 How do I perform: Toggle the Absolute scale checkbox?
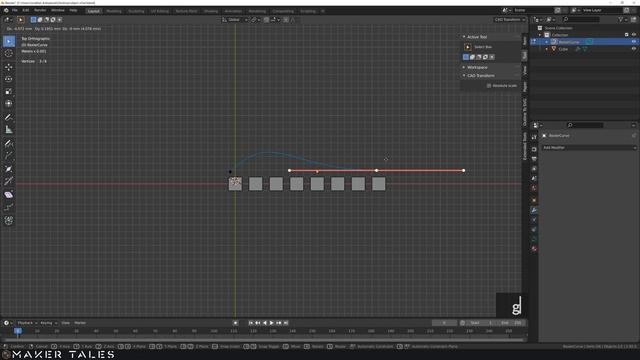pos(489,86)
